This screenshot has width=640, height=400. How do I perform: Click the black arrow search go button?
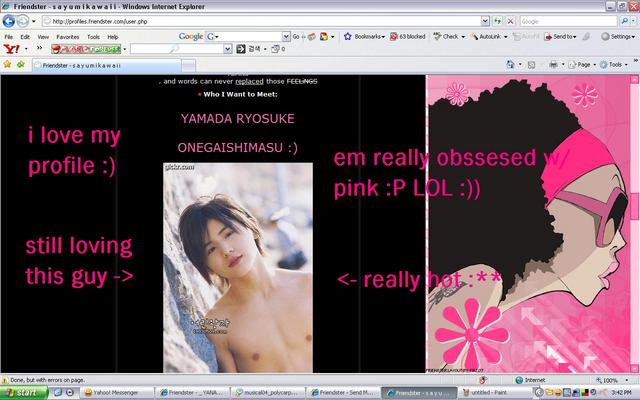(x=241, y=49)
